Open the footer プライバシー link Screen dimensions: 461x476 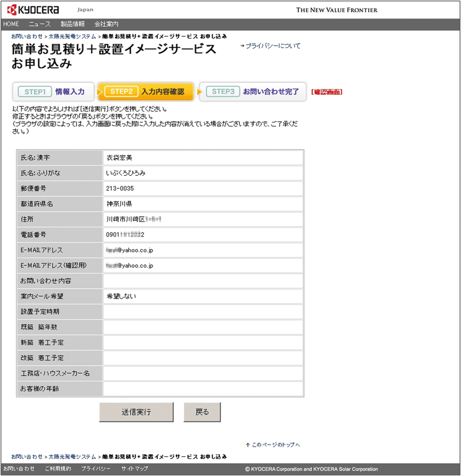pos(95,469)
